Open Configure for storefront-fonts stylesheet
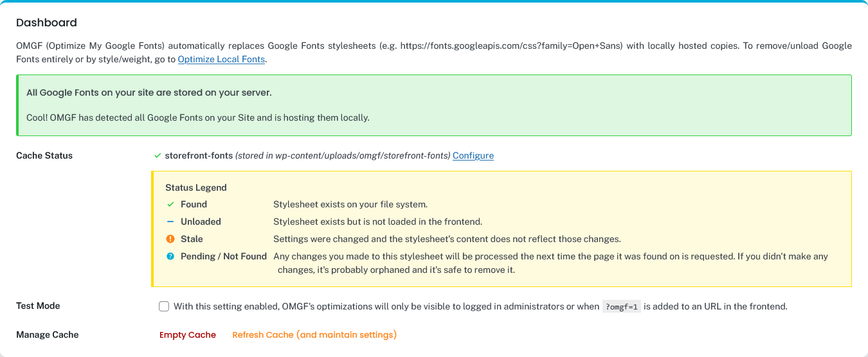Viewport: 868px width, 357px height. click(x=473, y=155)
